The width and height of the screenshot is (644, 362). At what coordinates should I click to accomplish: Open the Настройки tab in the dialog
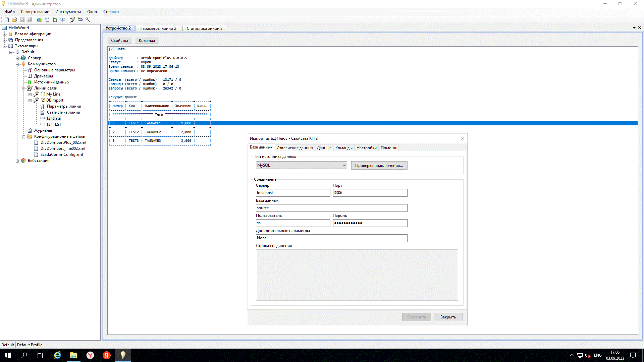pyautogui.click(x=367, y=148)
